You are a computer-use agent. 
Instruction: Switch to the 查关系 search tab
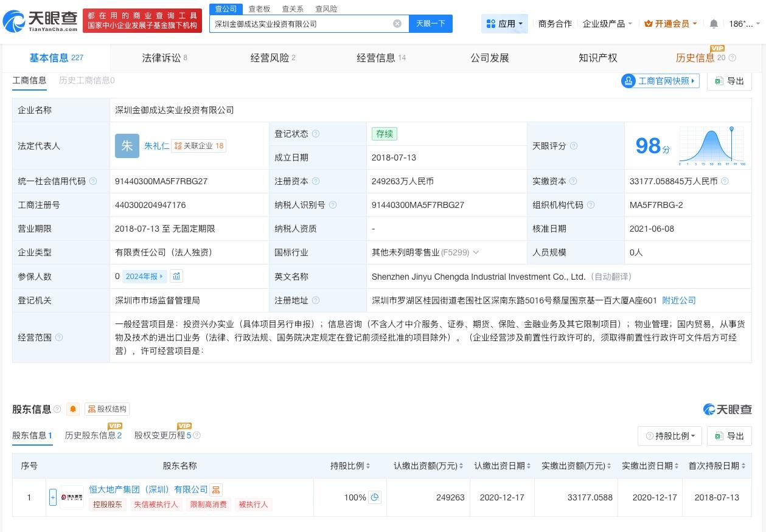pos(293,9)
